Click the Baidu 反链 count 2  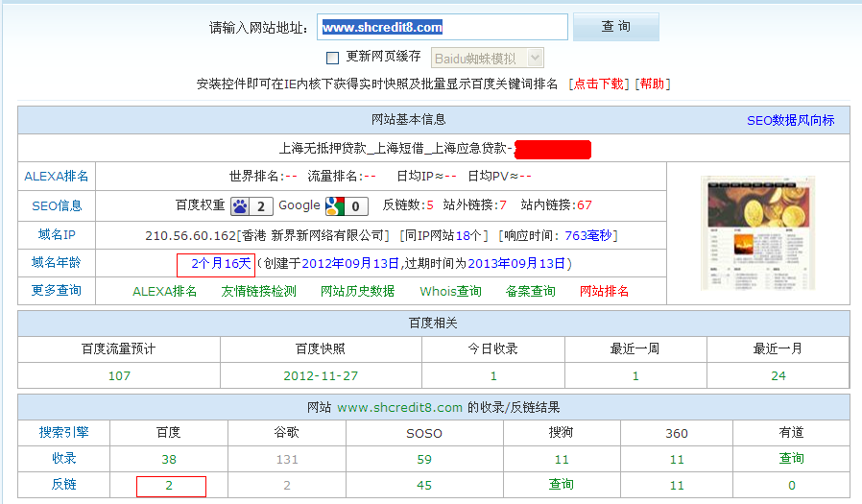(x=169, y=485)
